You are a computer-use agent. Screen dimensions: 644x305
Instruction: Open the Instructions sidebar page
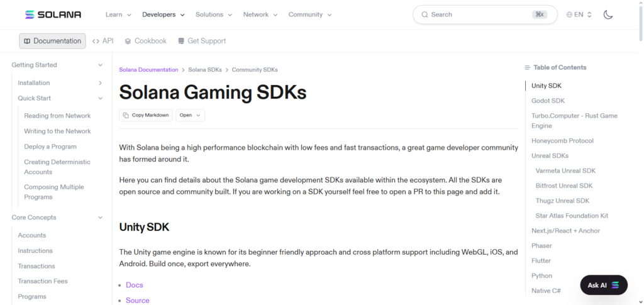[x=35, y=251]
